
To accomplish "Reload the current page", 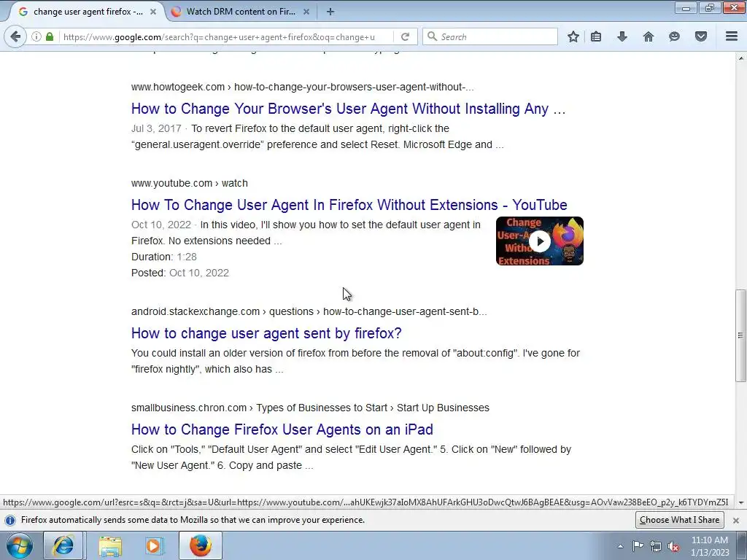I will point(405,36).
